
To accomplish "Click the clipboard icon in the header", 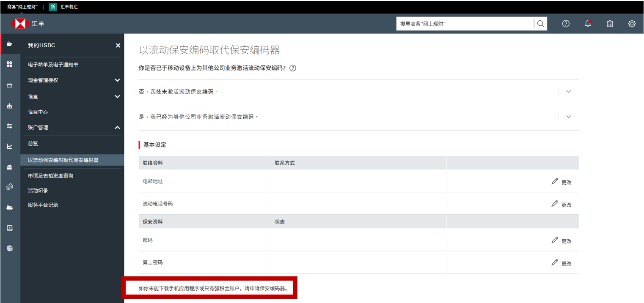I will pos(610,24).
